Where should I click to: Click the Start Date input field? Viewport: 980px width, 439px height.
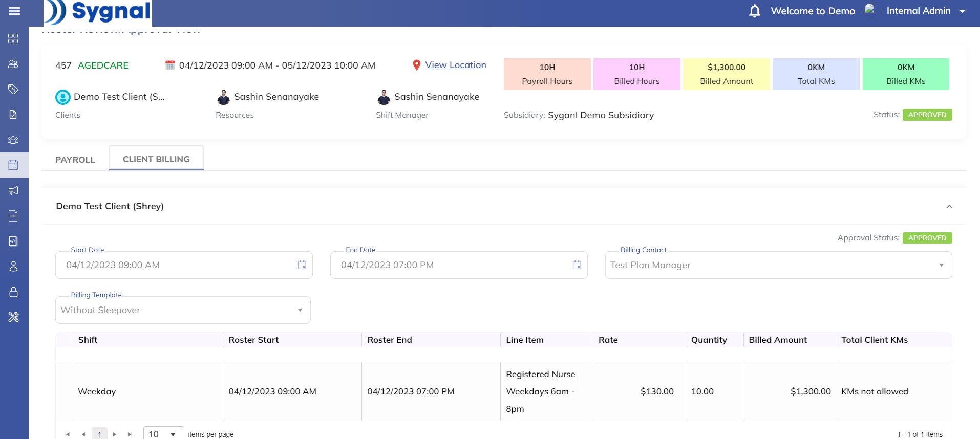click(x=174, y=265)
